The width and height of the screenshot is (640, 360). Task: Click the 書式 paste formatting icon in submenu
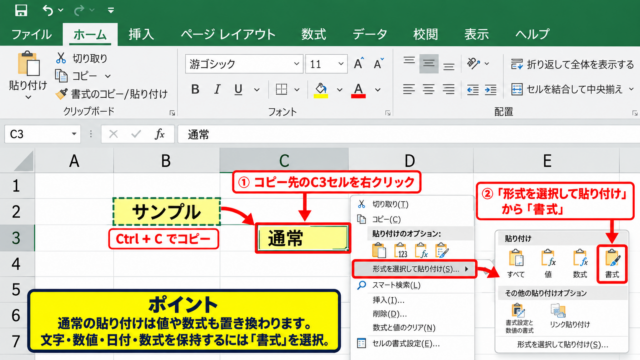612,264
